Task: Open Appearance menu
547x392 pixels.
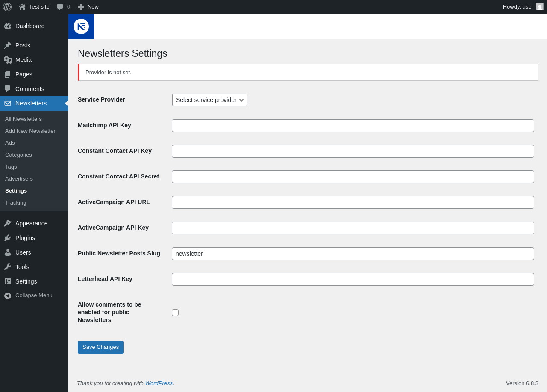Action: point(34,223)
